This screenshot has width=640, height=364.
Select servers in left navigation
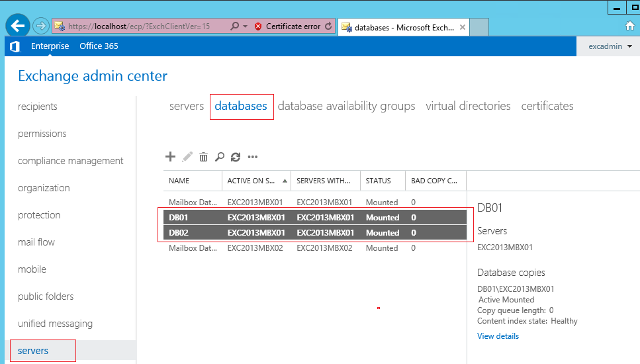click(33, 351)
